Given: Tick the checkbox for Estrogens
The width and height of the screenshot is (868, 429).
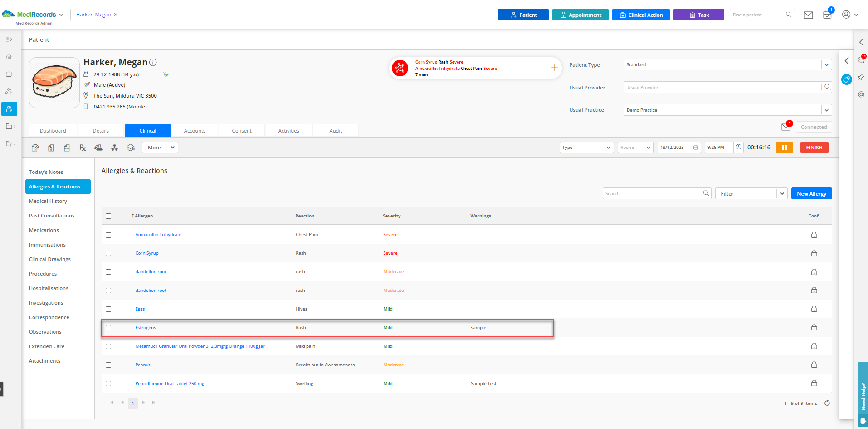Looking at the screenshot, I should (x=108, y=328).
